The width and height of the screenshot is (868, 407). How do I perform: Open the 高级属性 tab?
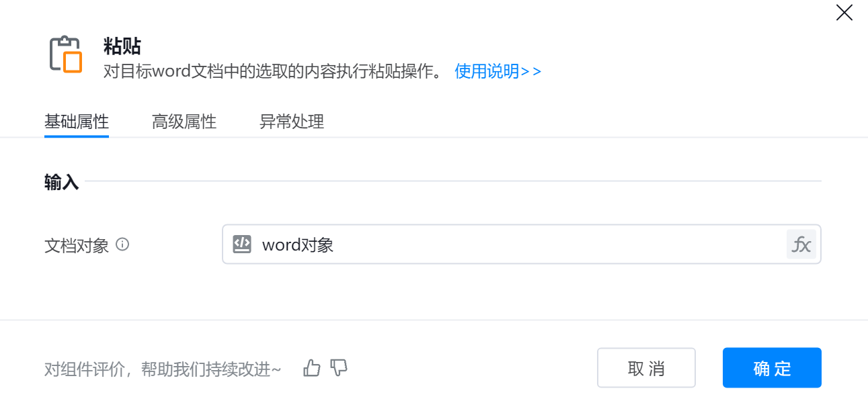click(x=184, y=122)
